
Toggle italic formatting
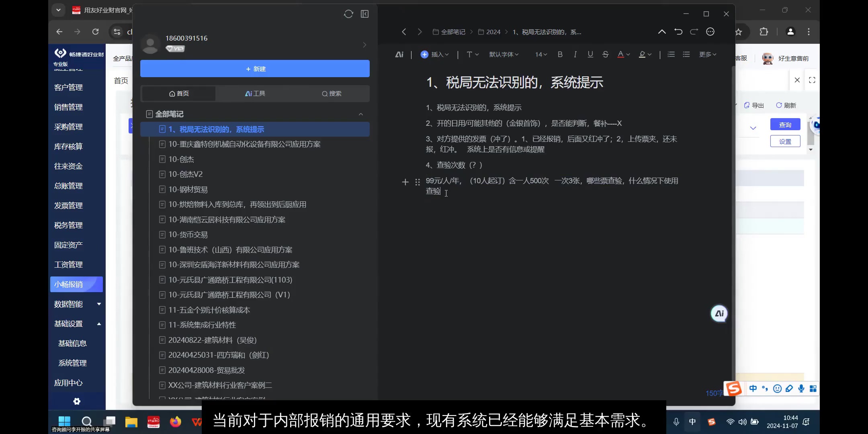(575, 54)
